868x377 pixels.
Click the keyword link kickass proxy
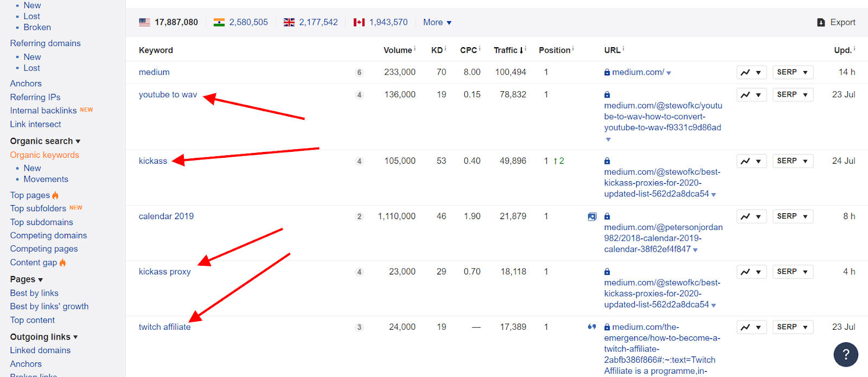(x=164, y=271)
